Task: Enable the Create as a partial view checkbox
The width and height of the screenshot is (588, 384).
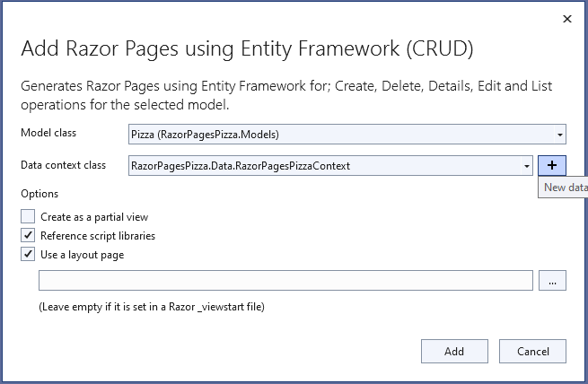Action: tap(28, 216)
